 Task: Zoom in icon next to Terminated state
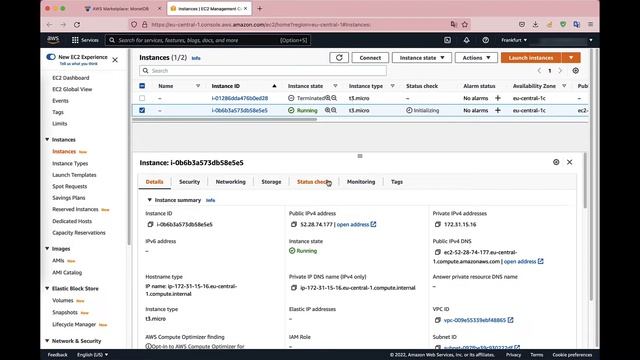click(x=328, y=98)
